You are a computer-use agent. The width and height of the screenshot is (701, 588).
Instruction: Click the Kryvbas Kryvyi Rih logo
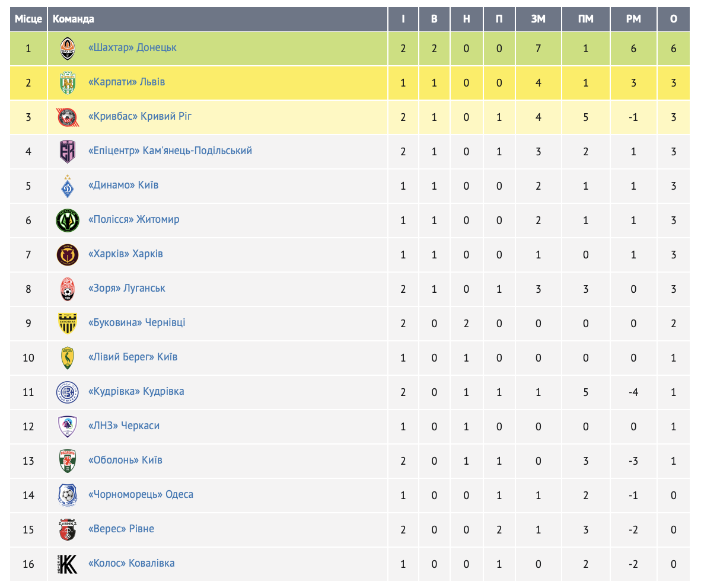click(x=68, y=117)
